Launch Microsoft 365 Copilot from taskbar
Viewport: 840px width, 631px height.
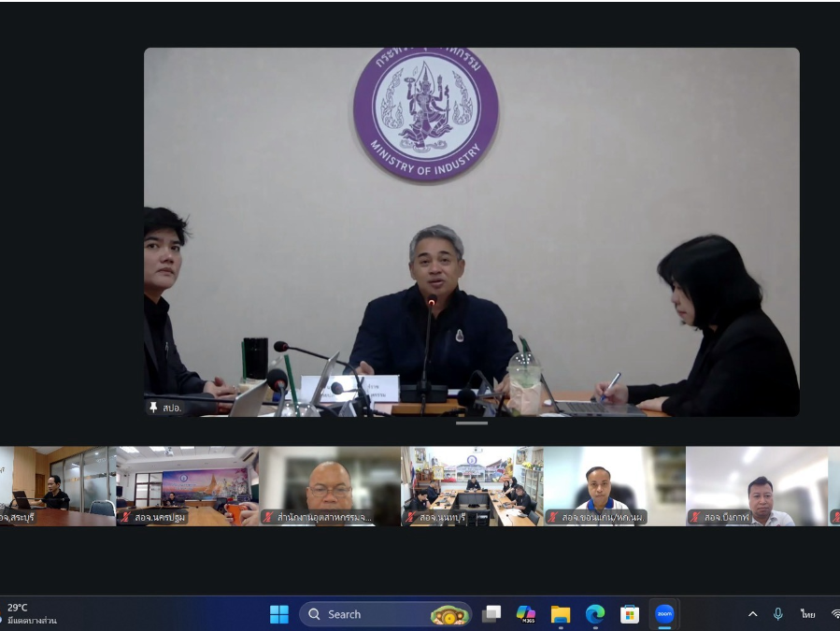(x=525, y=614)
